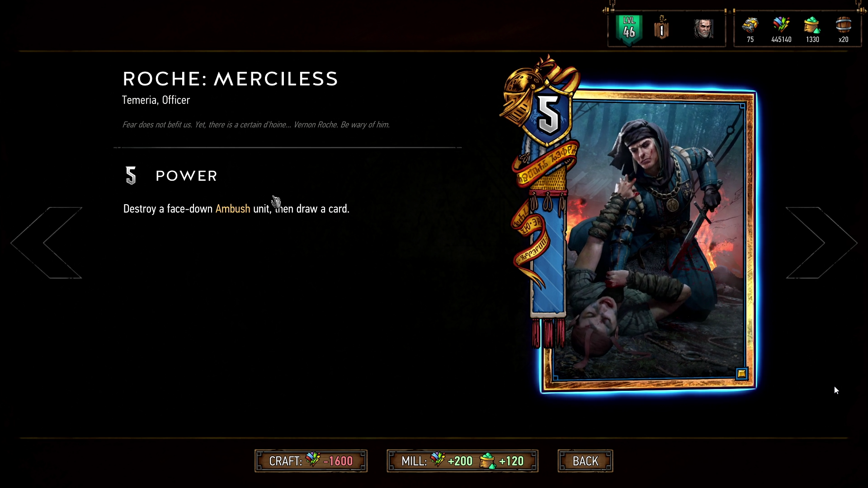This screenshot has width=868, height=488.
Task: Click the meteorite powder icon showing 1330
Action: coord(812,25)
